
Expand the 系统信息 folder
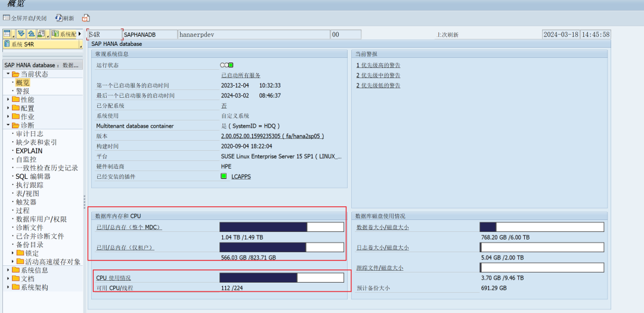point(8,270)
